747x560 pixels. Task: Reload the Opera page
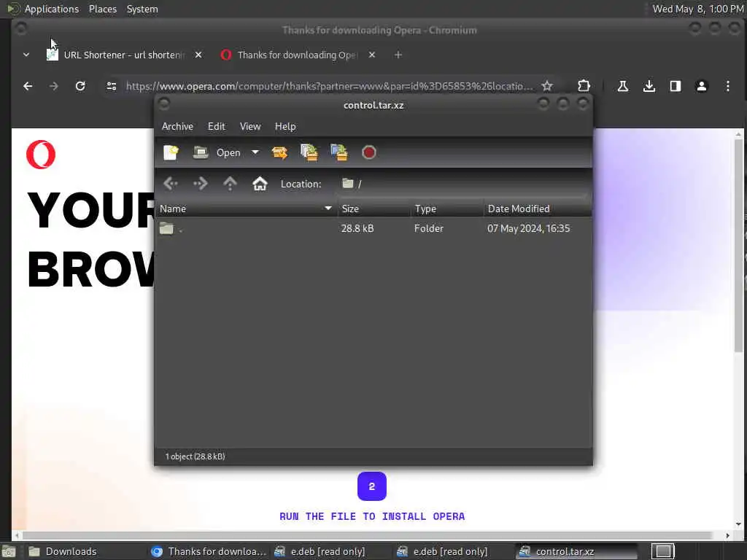(x=80, y=86)
